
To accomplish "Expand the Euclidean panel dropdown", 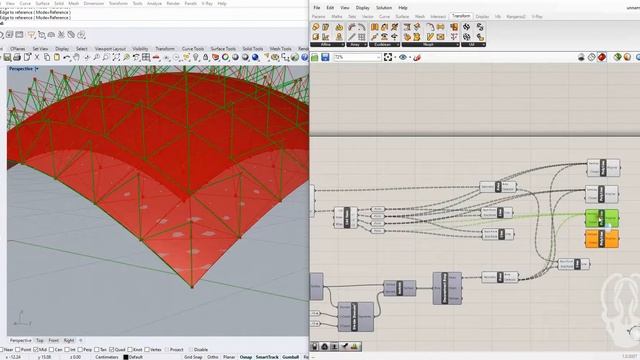I will click(398, 44).
